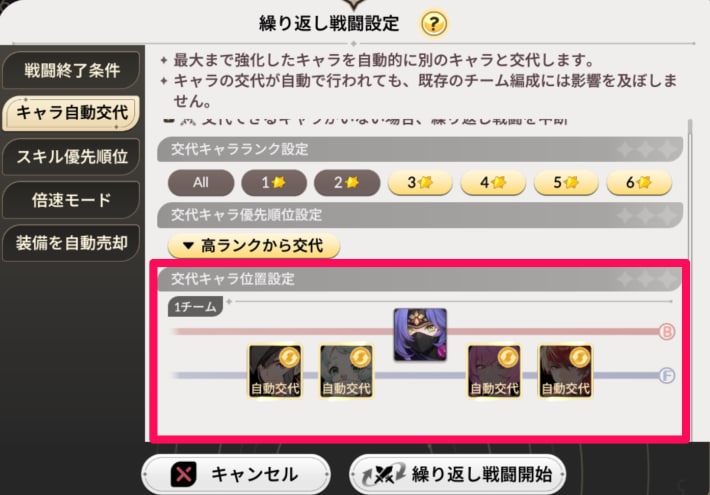Open the 倍速モード tab
The width and height of the screenshot is (710, 495).
[72, 200]
